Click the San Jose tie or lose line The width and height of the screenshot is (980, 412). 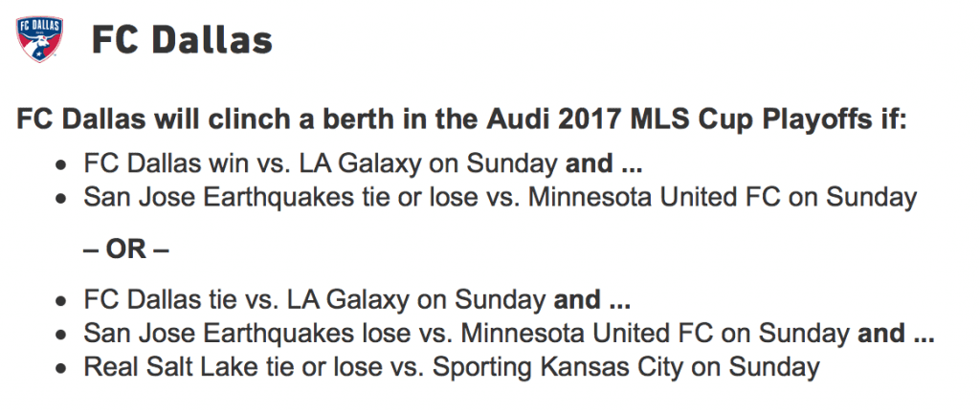500,198
